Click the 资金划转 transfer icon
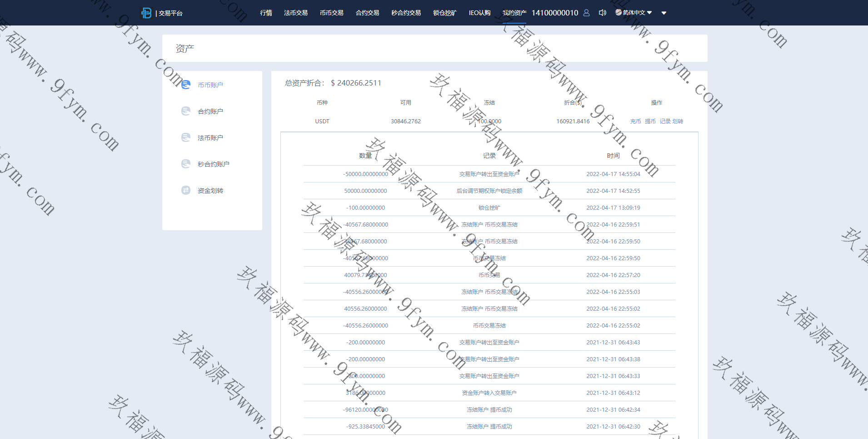The image size is (868, 439). (x=186, y=191)
